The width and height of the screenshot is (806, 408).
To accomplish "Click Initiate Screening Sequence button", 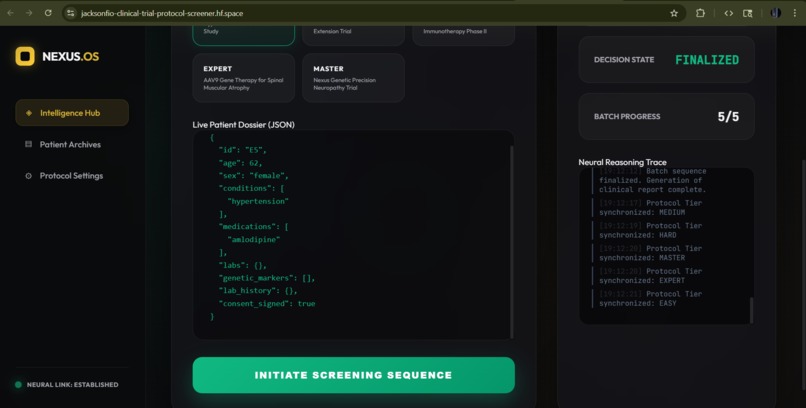I will click(x=354, y=375).
